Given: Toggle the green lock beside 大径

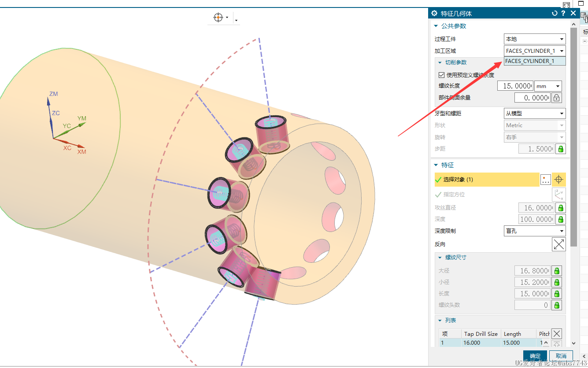Looking at the screenshot, I should 557,271.
